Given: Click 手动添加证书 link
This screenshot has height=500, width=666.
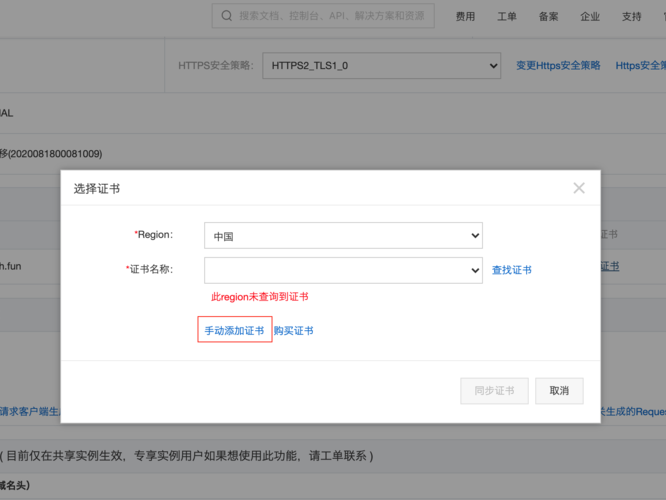Looking at the screenshot, I should click(x=234, y=330).
